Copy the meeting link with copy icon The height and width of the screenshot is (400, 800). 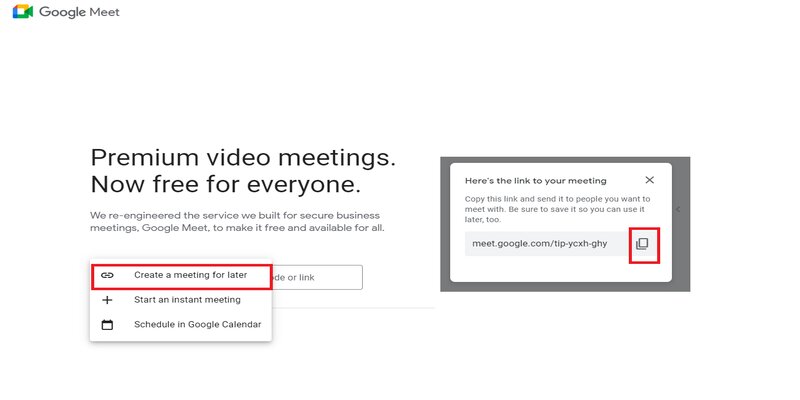point(642,244)
